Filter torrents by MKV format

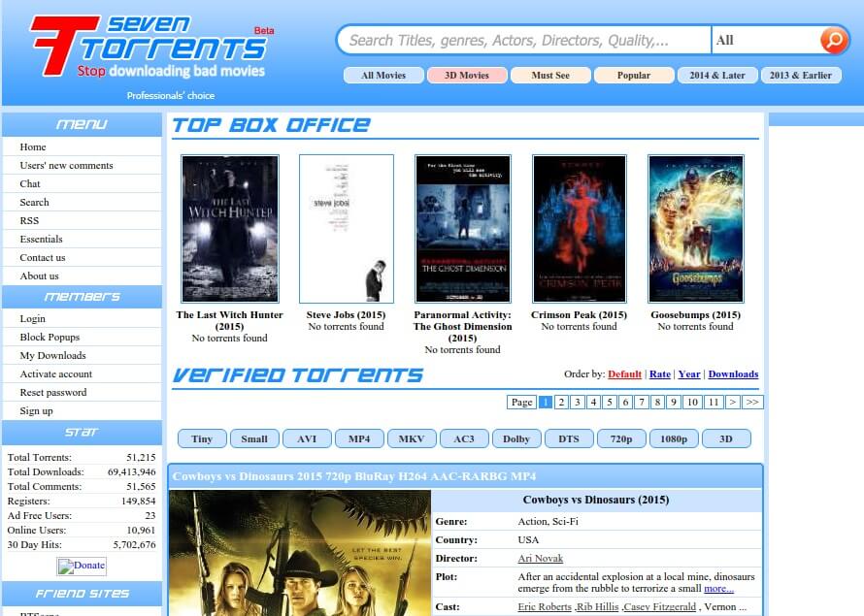412,438
